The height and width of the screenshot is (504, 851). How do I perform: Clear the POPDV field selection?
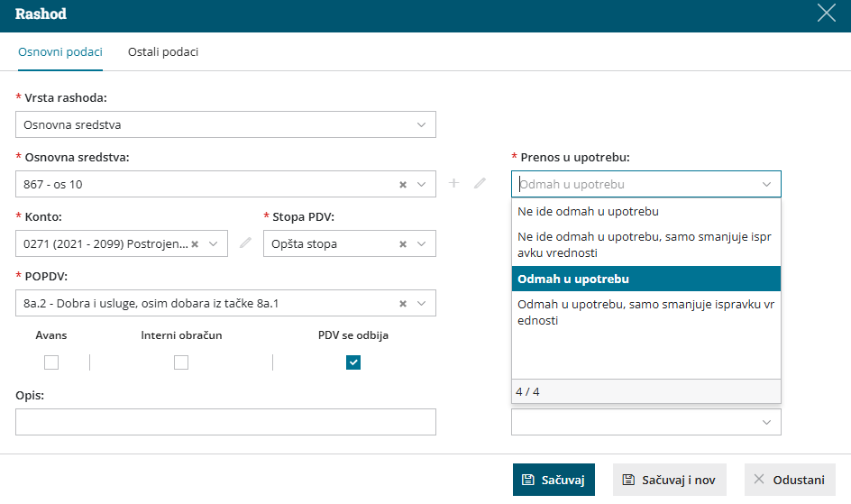(403, 303)
